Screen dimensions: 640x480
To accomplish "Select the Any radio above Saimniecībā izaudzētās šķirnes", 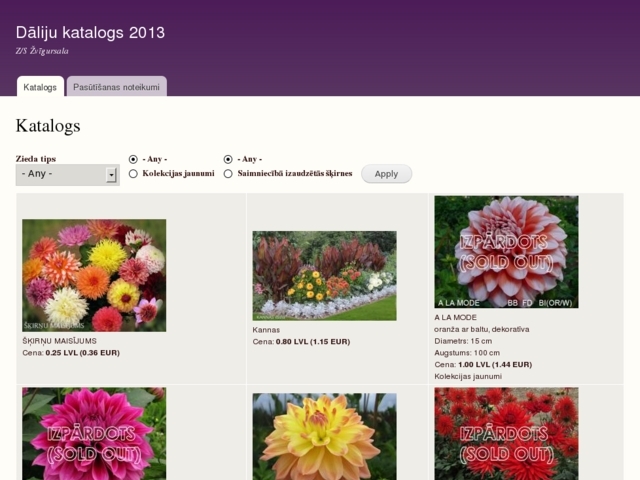I will coord(228,159).
